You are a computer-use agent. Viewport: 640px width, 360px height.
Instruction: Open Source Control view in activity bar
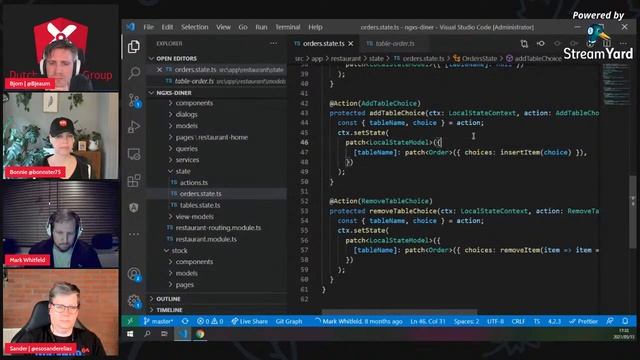(x=134, y=100)
